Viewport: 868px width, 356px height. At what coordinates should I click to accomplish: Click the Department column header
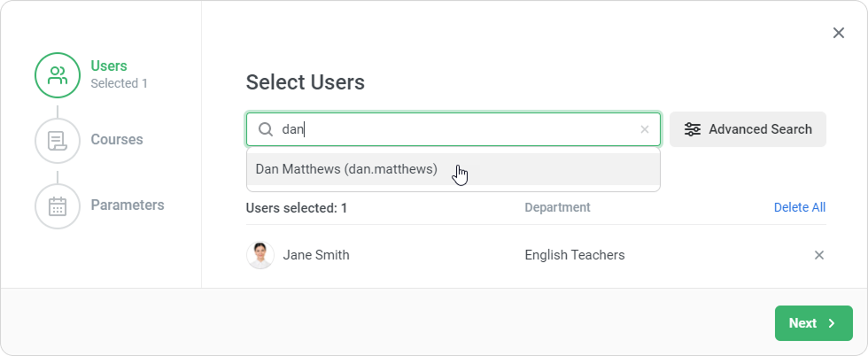(x=557, y=207)
